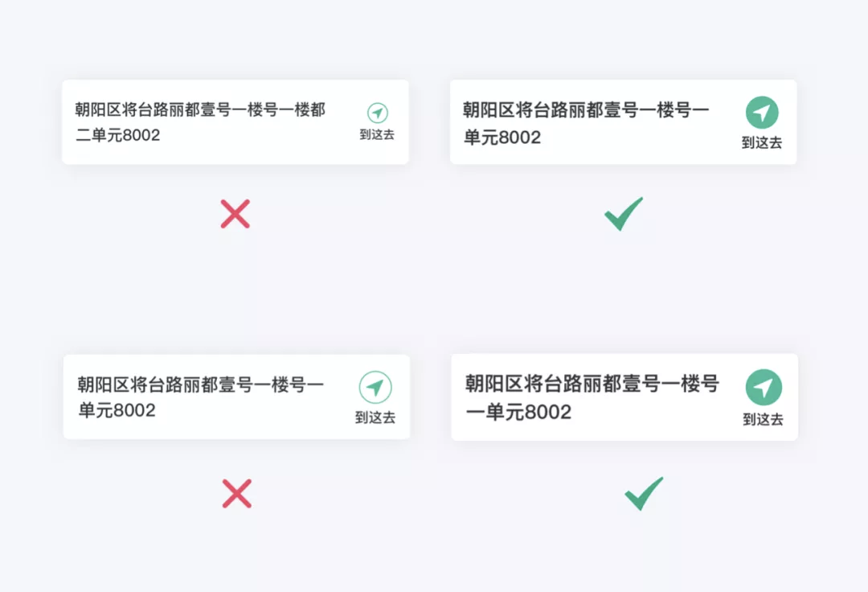Click the filled green navigation icon in top-right card
This screenshot has height=592, width=868.
click(x=762, y=113)
